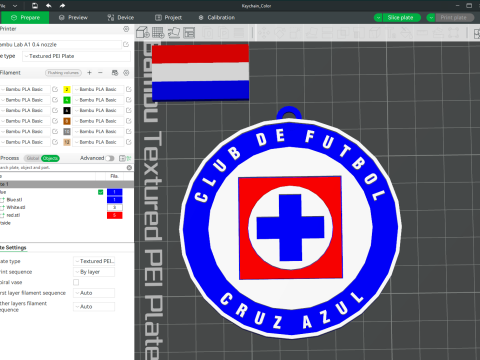Open the Device tab

120,18
